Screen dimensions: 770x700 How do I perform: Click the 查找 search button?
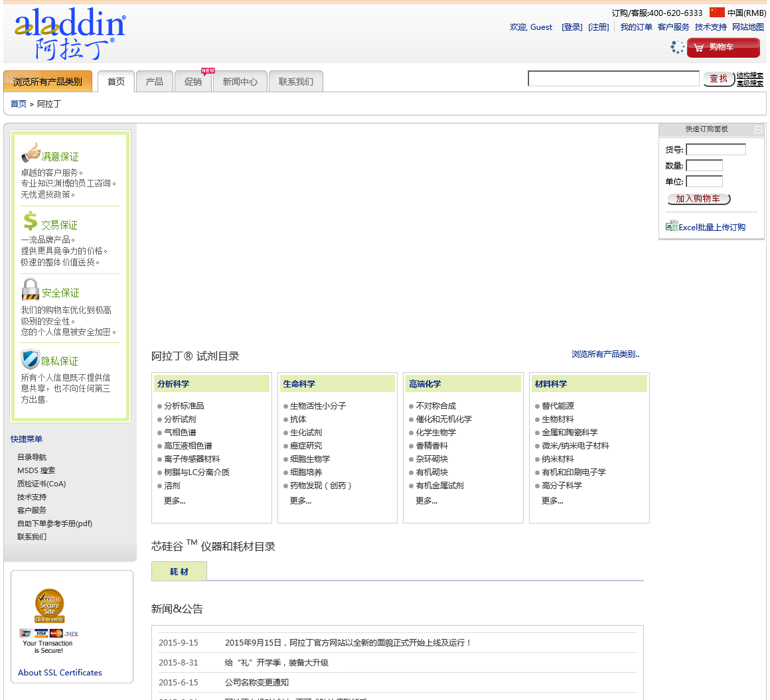[x=718, y=78]
